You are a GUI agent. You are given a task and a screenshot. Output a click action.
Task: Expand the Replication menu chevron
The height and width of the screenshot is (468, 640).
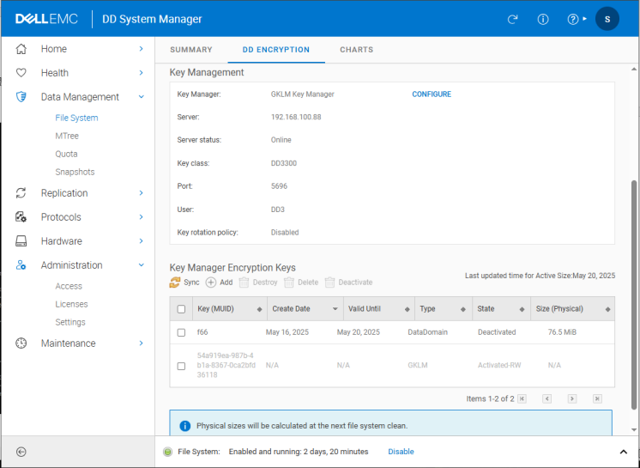(141, 193)
